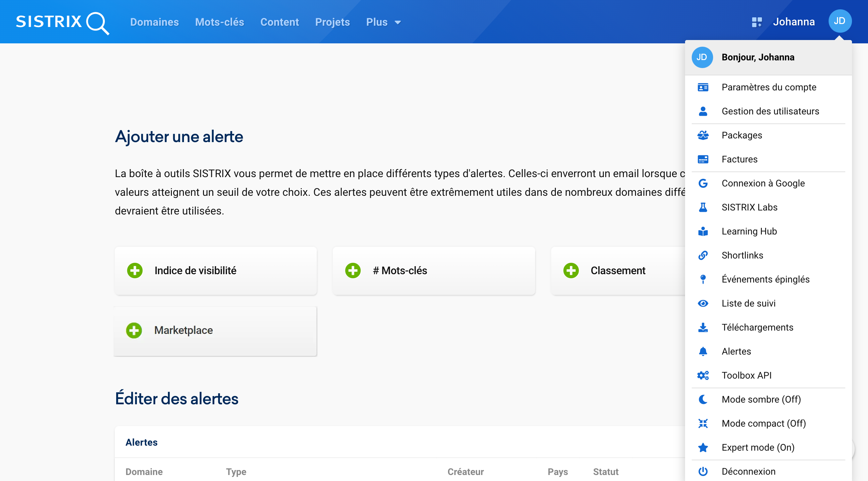Click the Paramètres du compte card icon
Viewport: 868px width, 481px height.
(703, 87)
